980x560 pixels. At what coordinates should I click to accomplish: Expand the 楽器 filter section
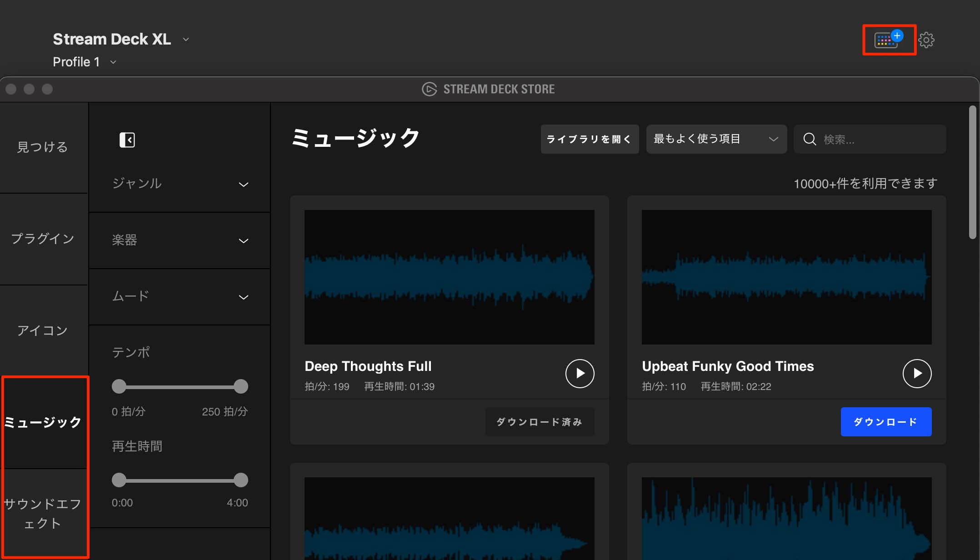(180, 240)
